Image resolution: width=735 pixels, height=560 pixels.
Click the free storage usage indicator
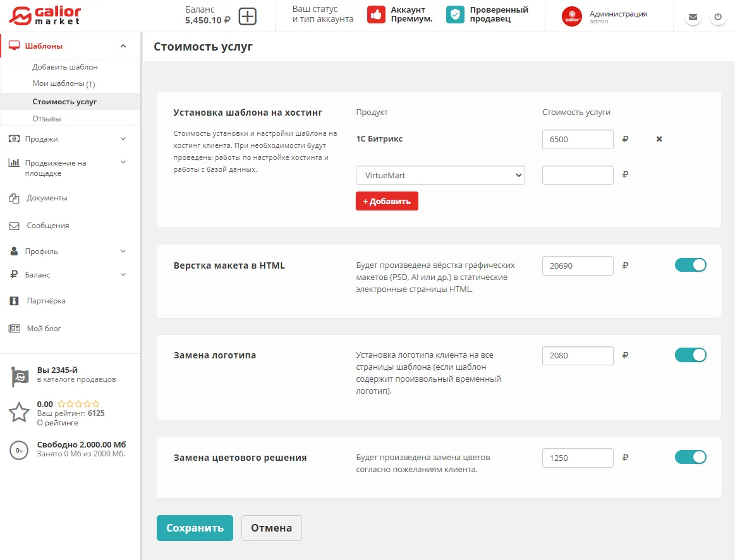coord(19,450)
